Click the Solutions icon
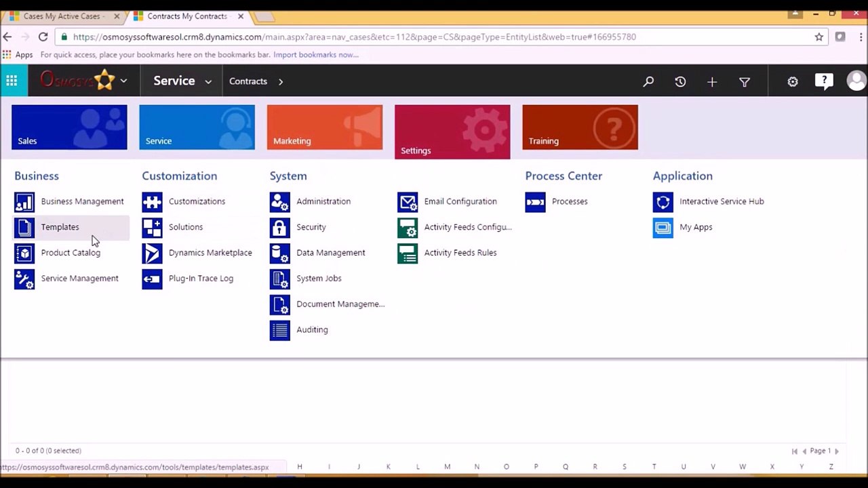868x488 pixels. [x=152, y=228]
